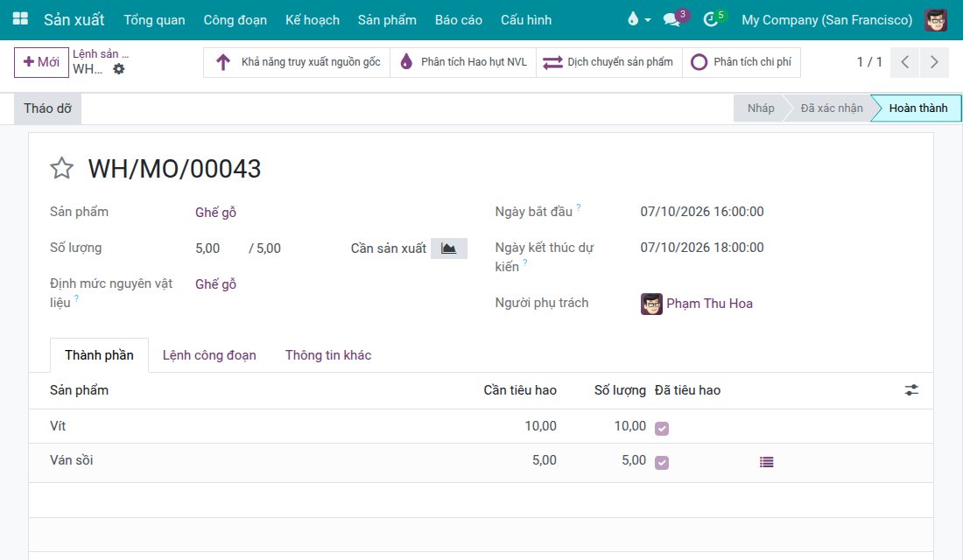963x560 pixels.
Task: Mark WH/MO/00043 as favorite with star
Action: pos(61,168)
